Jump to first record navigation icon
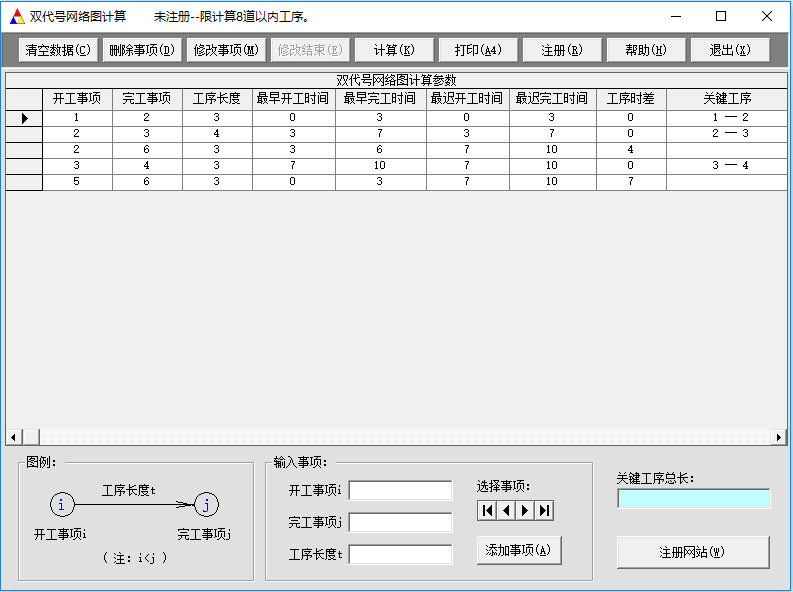 pos(487,511)
